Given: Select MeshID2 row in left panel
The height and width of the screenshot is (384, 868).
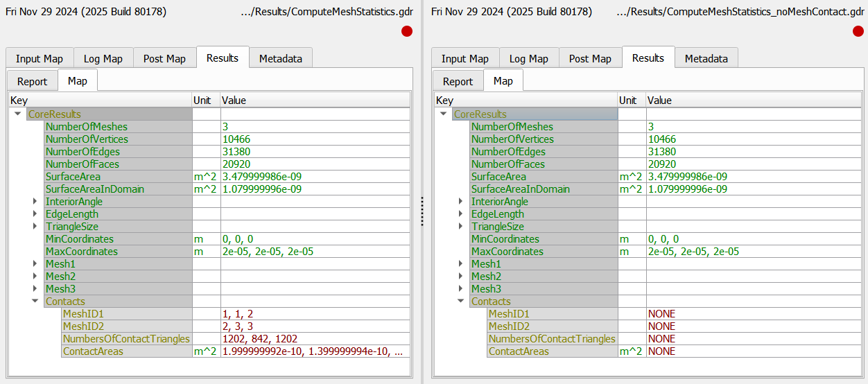Looking at the screenshot, I should pyautogui.click(x=209, y=326).
